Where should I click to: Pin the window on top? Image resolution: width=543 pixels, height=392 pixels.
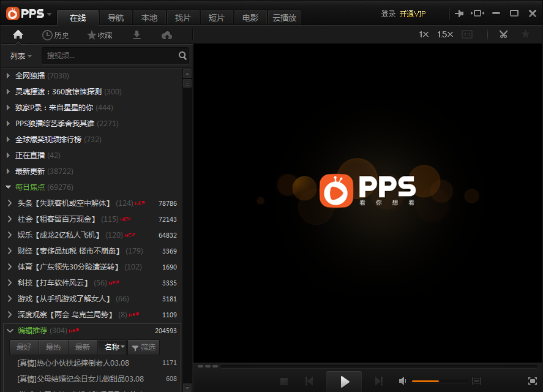pos(459,13)
